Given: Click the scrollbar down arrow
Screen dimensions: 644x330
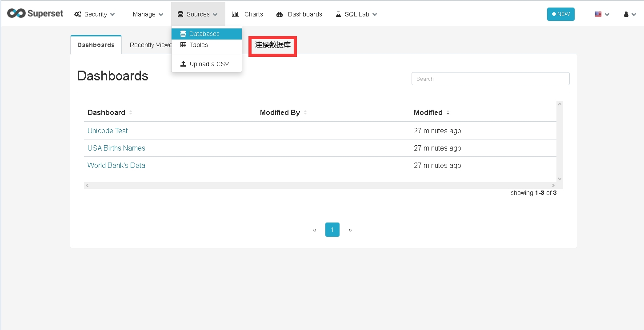Looking at the screenshot, I should click(560, 179).
